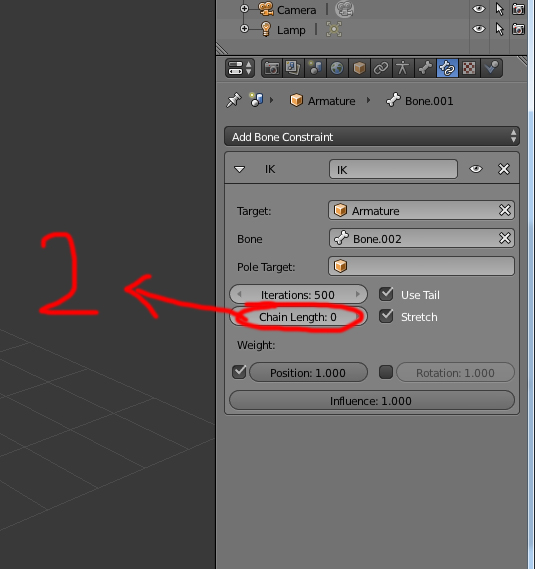Image resolution: width=535 pixels, height=569 pixels.
Task: Open the Object properties tab (orange cube icon)
Action: click(x=359, y=68)
